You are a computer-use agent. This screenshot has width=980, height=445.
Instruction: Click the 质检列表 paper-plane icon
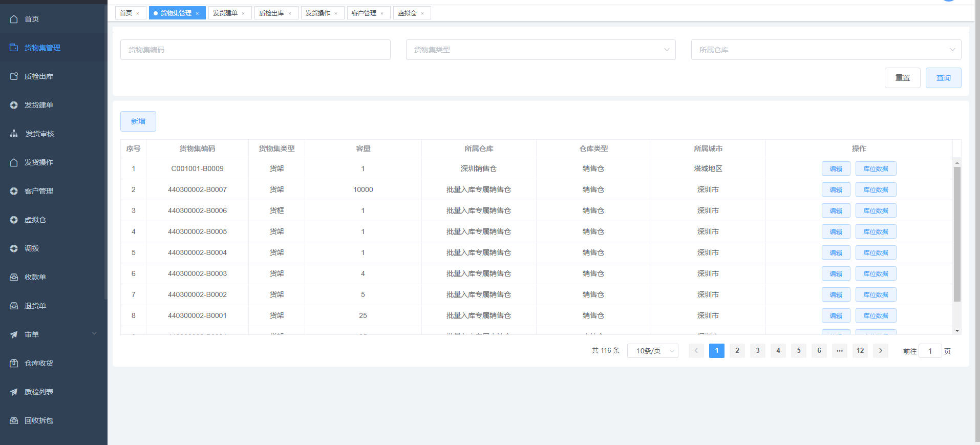pos(14,392)
